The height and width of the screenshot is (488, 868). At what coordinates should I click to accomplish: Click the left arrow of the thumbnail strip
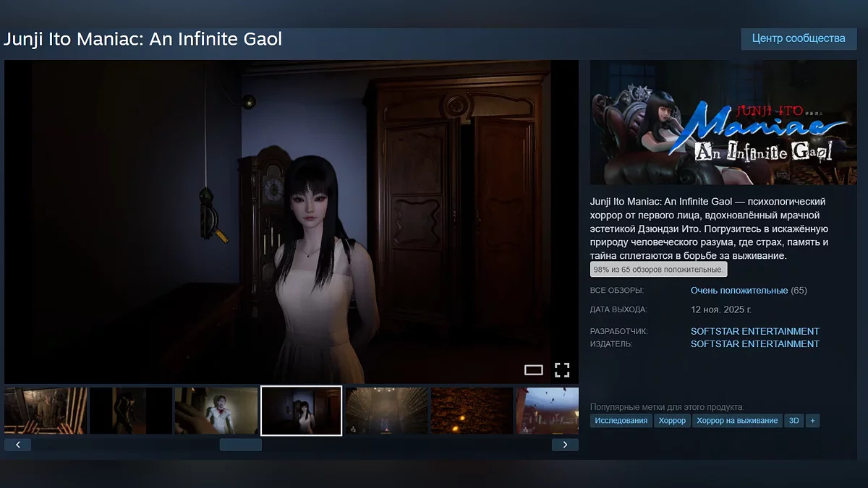(17, 445)
